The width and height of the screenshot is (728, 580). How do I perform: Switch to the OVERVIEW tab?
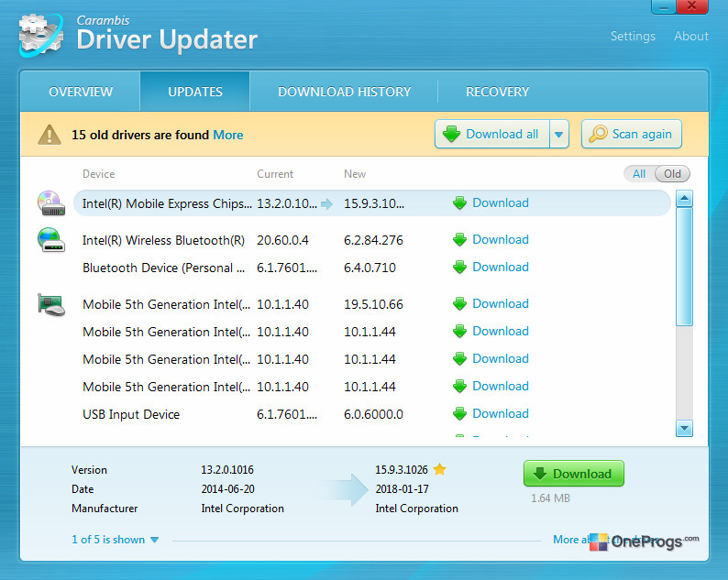click(x=81, y=92)
